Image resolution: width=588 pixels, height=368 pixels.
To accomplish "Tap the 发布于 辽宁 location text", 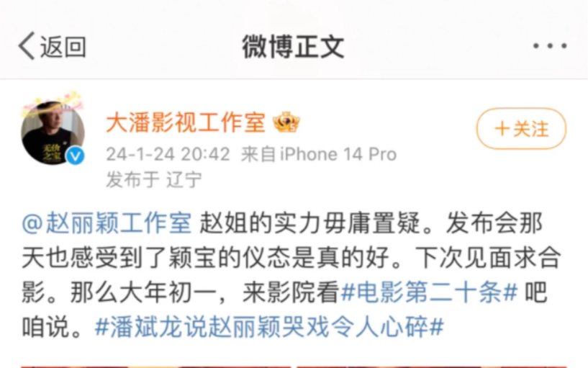I will click(x=154, y=179).
